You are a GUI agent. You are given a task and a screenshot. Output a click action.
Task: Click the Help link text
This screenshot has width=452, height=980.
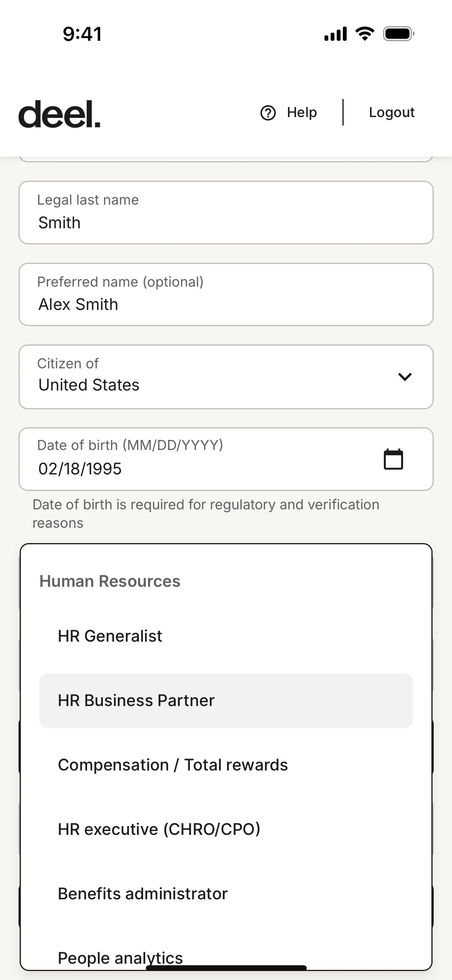(x=302, y=113)
